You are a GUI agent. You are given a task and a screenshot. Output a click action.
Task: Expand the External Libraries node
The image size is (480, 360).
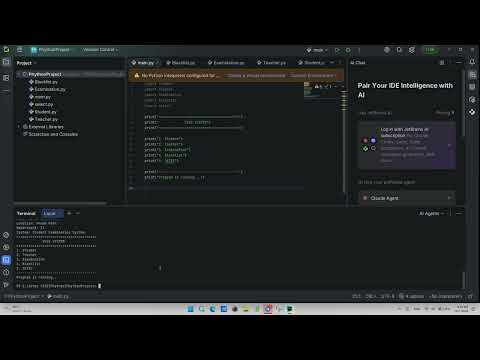tap(19, 127)
